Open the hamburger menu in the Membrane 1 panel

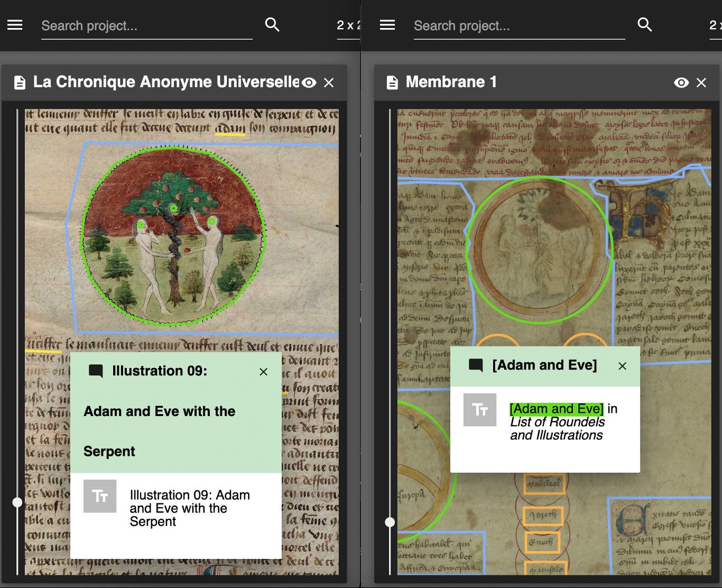point(387,24)
